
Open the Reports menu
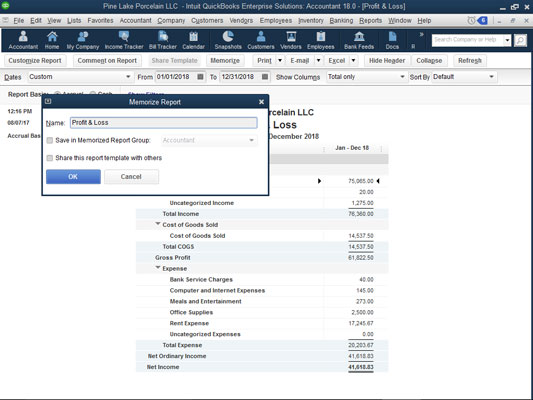click(371, 21)
